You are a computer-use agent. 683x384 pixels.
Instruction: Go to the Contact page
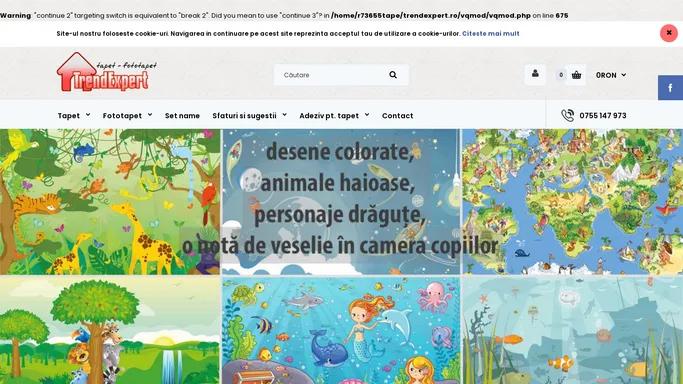[397, 116]
